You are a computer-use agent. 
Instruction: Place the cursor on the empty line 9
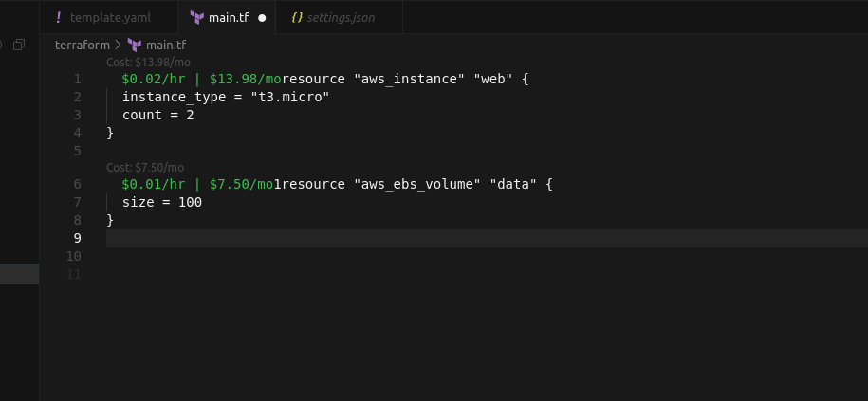[379, 238]
